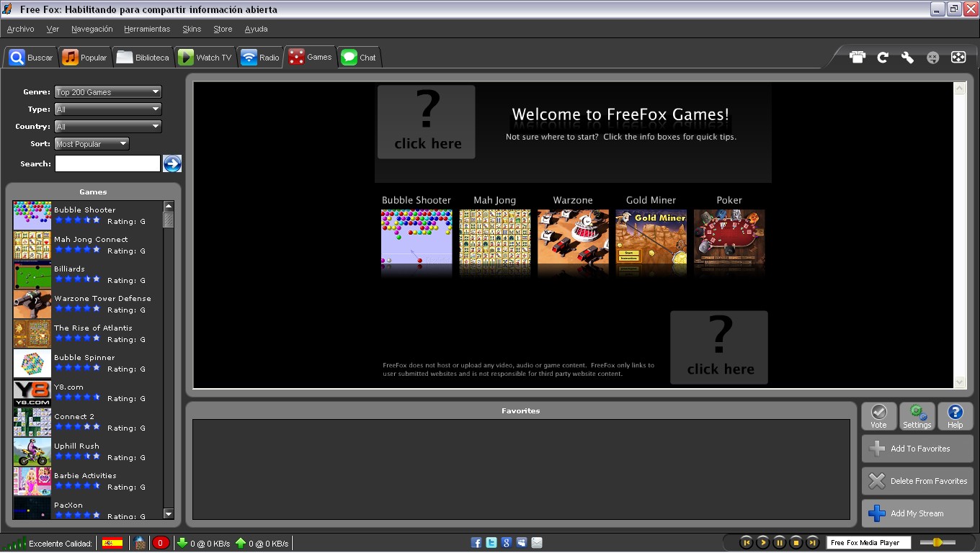Select Uphill Rush in the games list
The image size is (980, 553).
click(x=88, y=452)
